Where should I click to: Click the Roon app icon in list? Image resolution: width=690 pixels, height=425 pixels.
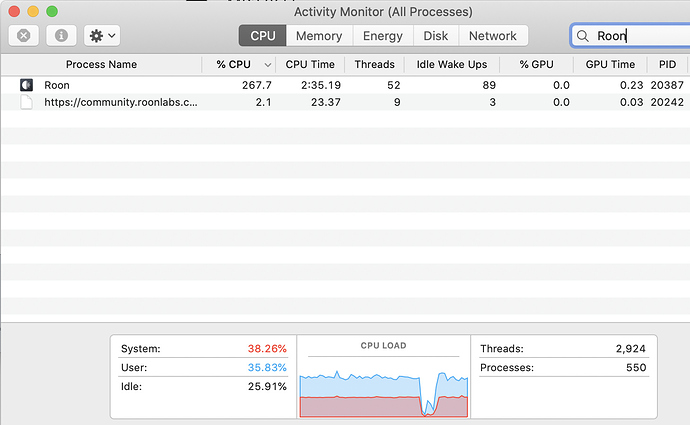(26, 85)
